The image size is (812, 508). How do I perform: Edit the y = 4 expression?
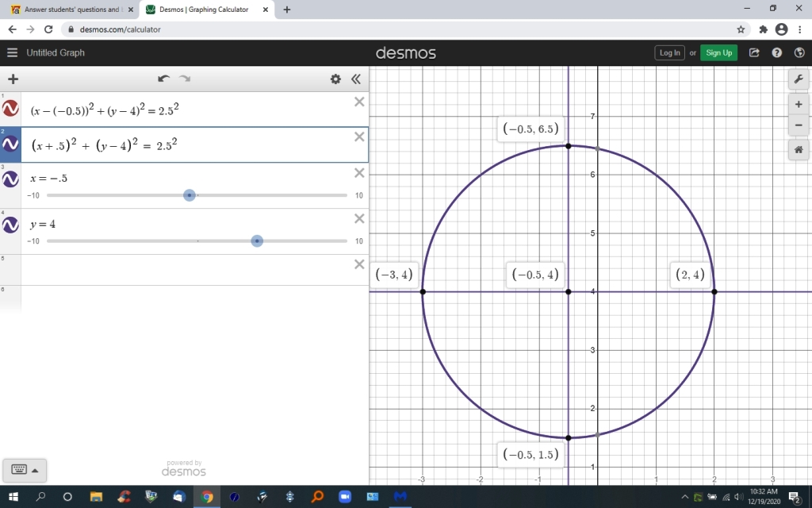[43, 224]
